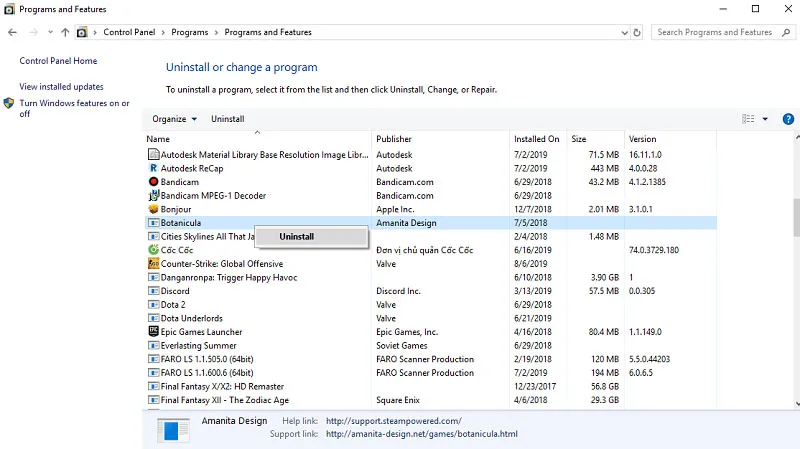Click the change view icon
The width and height of the screenshot is (800, 449).
[748, 119]
